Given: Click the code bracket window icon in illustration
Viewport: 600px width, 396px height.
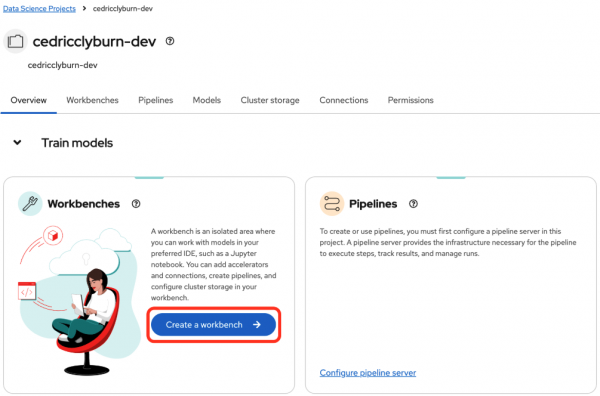Looking at the screenshot, I should click(x=27, y=291).
